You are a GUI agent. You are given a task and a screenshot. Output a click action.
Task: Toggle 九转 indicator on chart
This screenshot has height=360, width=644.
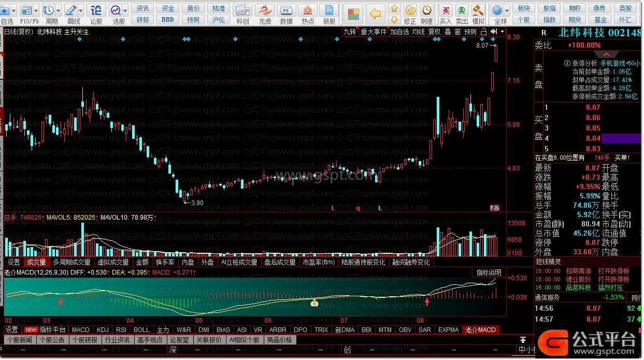tap(351, 32)
